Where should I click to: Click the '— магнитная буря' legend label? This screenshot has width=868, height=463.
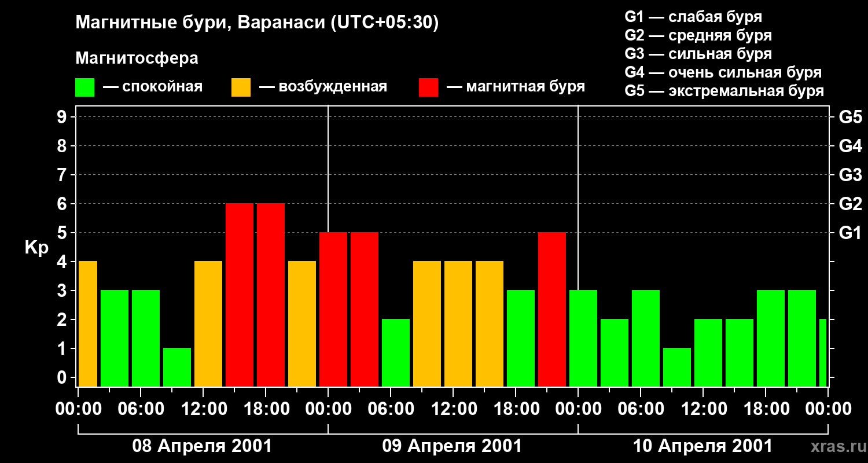tap(516, 87)
